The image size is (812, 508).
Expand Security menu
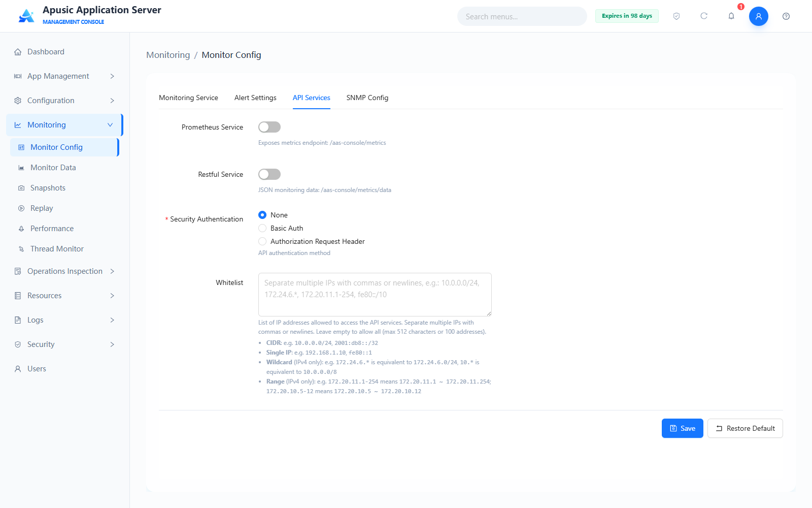point(65,344)
